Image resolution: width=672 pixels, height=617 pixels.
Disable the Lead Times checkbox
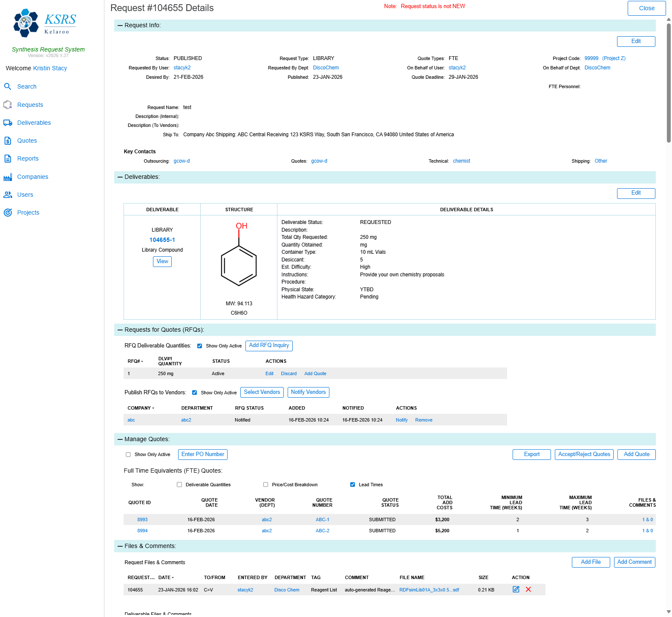[x=352, y=485]
